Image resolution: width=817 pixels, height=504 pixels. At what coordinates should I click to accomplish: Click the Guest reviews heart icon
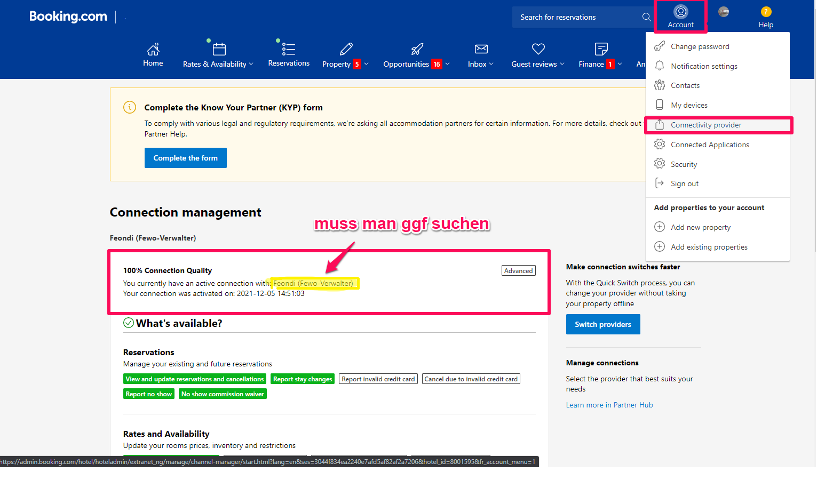(538, 49)
